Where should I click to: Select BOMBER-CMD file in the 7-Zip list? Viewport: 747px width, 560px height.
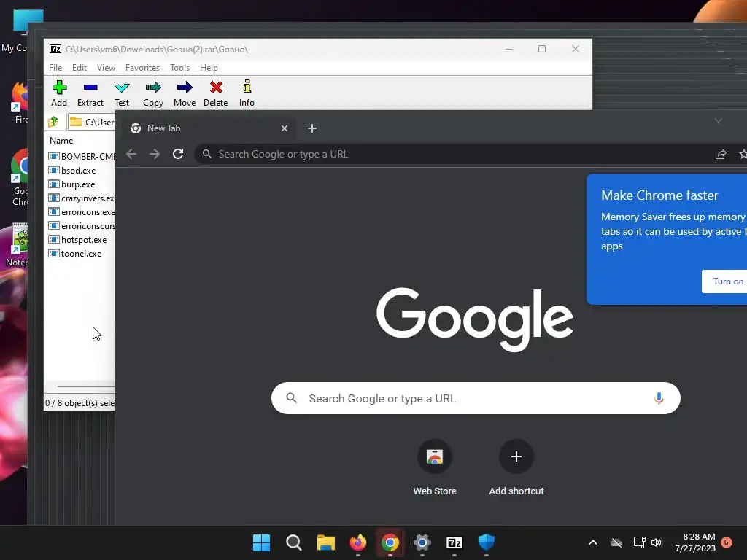(82, 156)
